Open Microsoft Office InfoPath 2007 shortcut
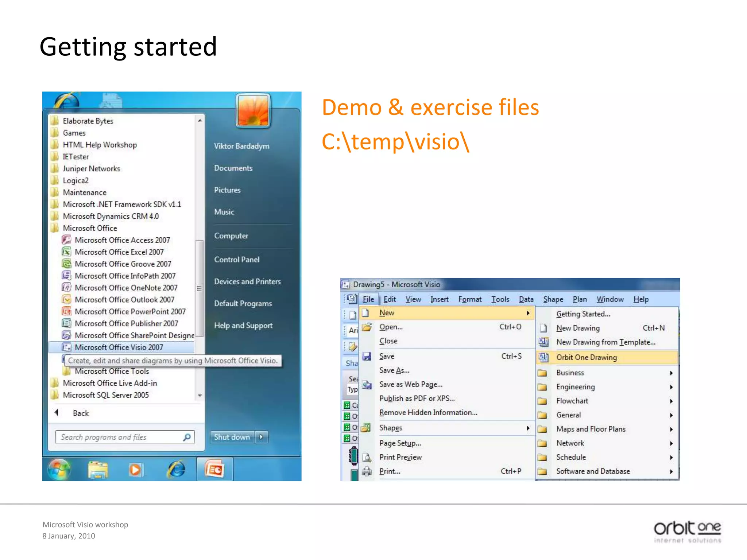Screen dimensions: 747x560 click(x=125, y=276)
